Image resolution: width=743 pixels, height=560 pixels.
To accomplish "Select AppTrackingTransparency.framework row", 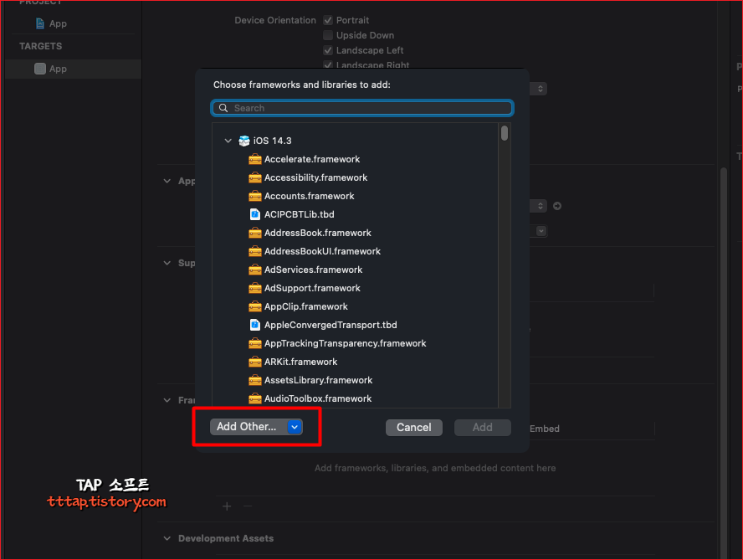I will (x=356, y=343).
